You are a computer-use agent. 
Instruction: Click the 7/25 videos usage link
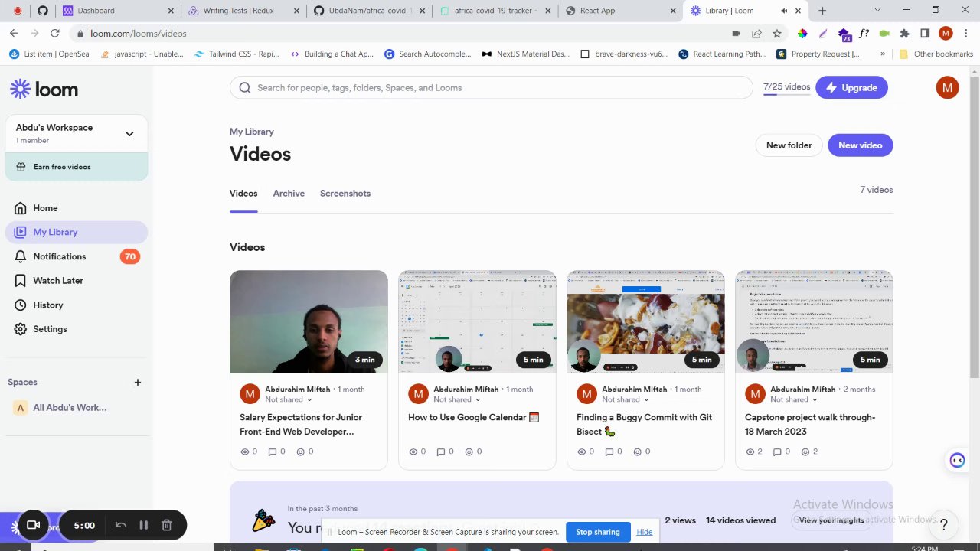786,87
